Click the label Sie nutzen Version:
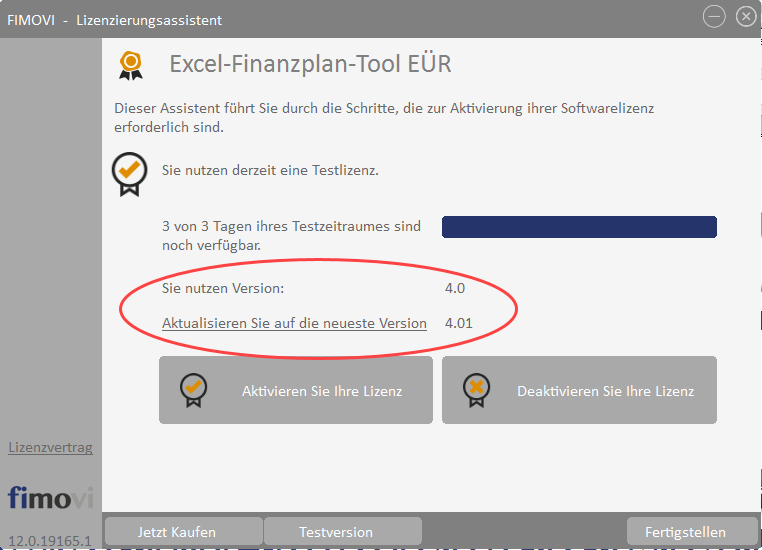The width and height of the screenshot is (762, 550). pos(223,288)
